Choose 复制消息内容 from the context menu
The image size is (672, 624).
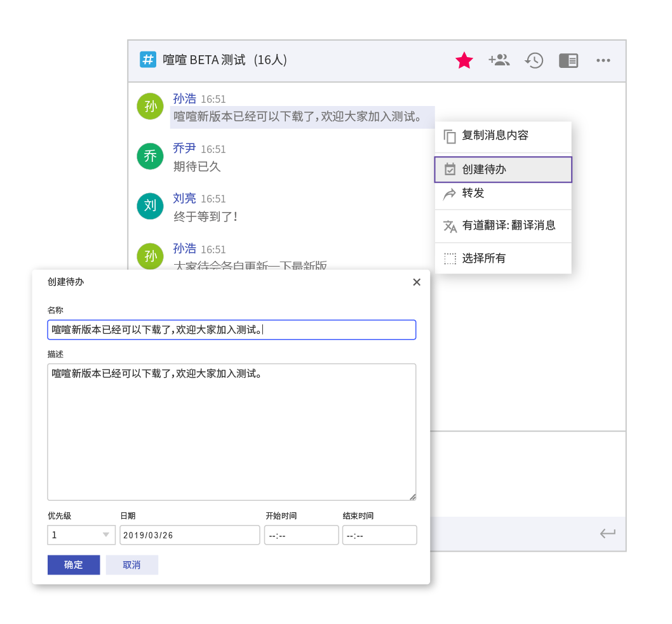tap(503, 136)
